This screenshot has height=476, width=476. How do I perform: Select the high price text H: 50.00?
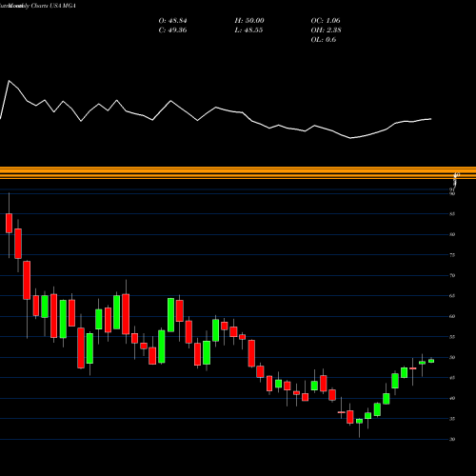click(x=249, y=21)
